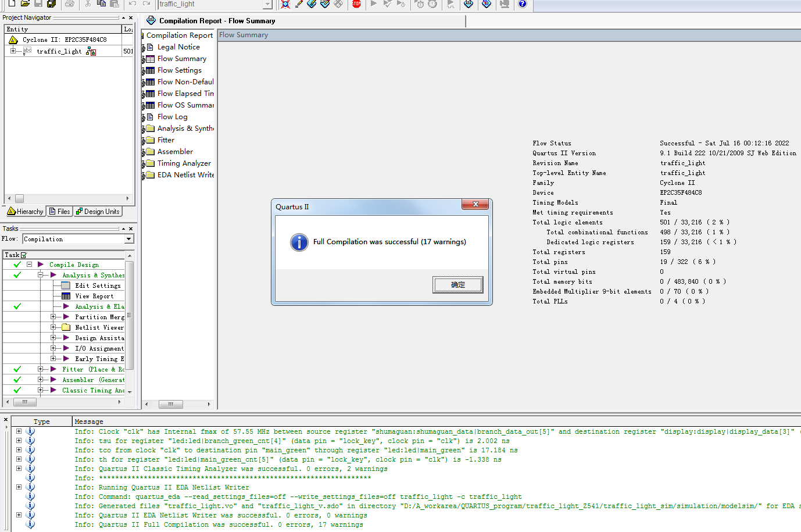
Task: Click the Entity column header
Action: [63, 29]
